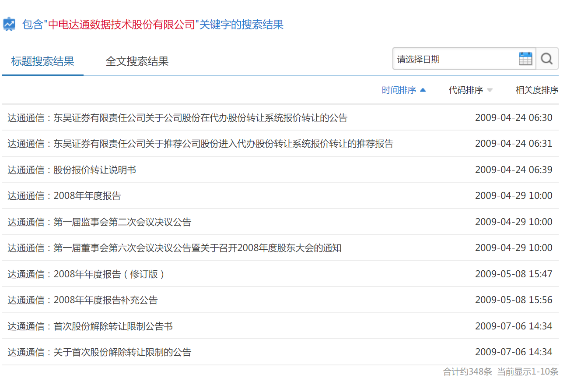
Task: Click the timestamp 2009-04-24 06:30
Action: coord(514,117)
